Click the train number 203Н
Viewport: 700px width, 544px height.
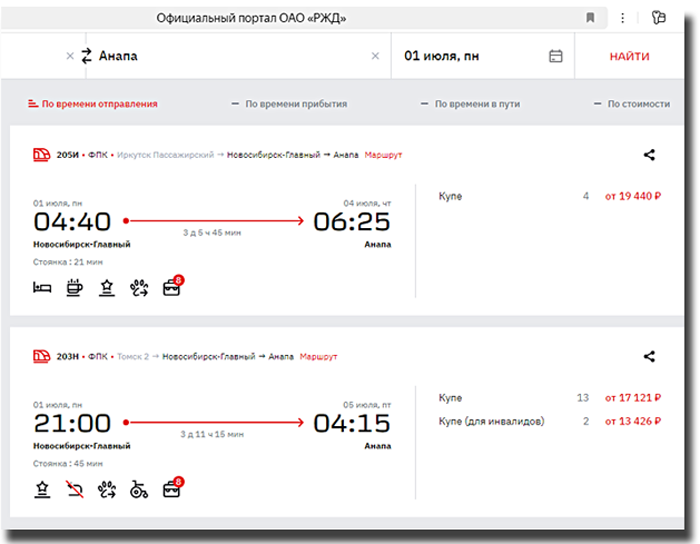(67, 357)
